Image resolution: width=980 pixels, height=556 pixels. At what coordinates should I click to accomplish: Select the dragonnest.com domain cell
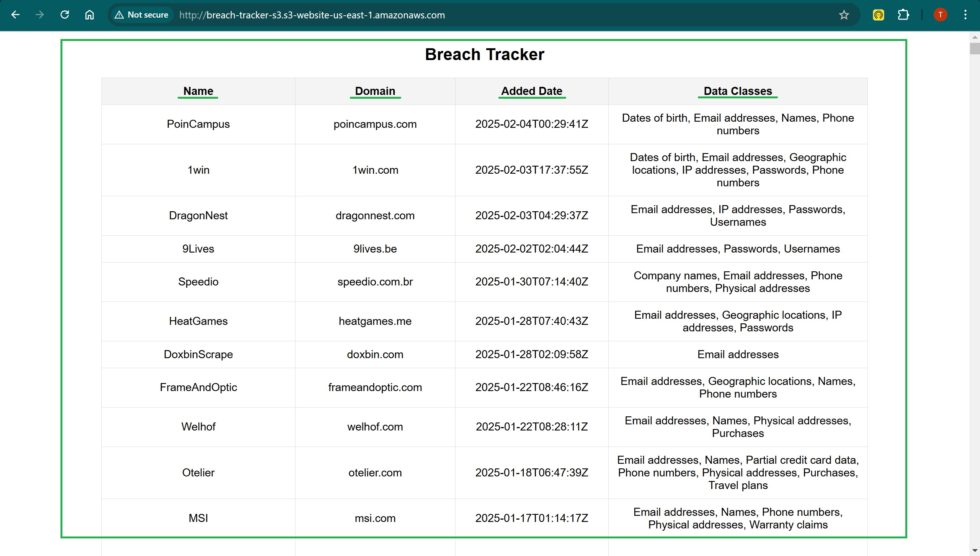(x=375, y=216)
